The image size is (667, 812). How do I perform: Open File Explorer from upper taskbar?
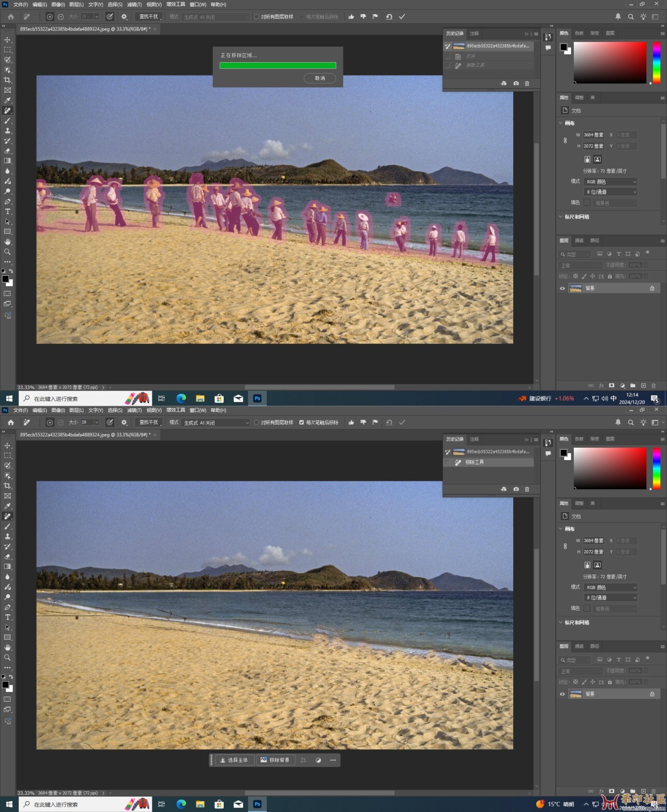point(200,398)
